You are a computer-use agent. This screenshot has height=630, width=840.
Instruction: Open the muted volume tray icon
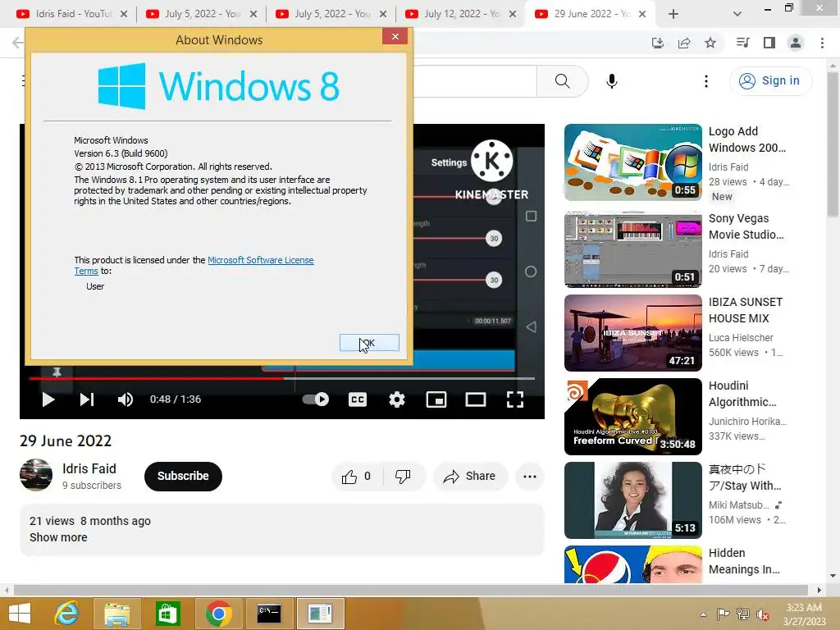[x=762, y=614]
